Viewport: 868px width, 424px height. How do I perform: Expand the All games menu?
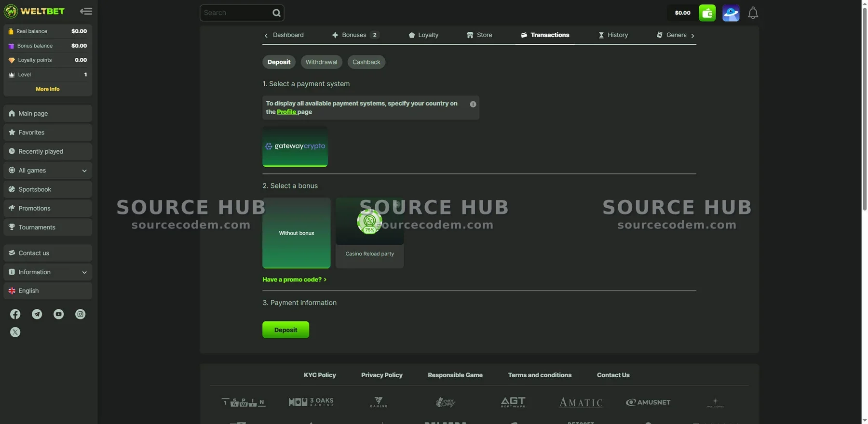(x=48, y=171)
